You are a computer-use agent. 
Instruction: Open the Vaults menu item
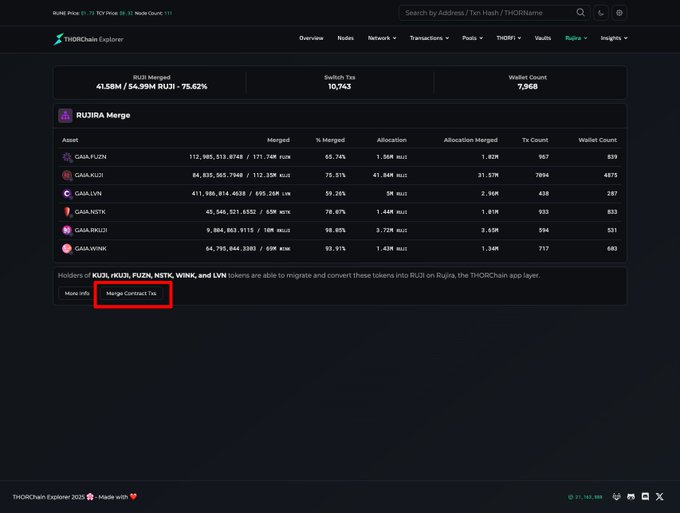[x=543, y=38]
